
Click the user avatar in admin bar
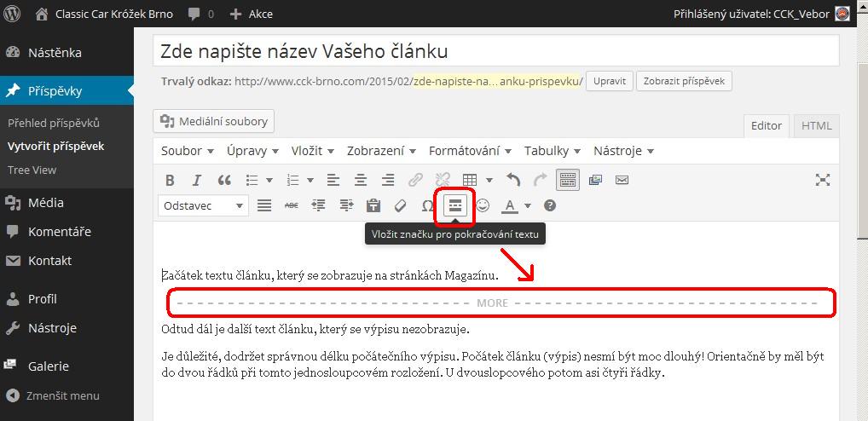pos(842,14)
